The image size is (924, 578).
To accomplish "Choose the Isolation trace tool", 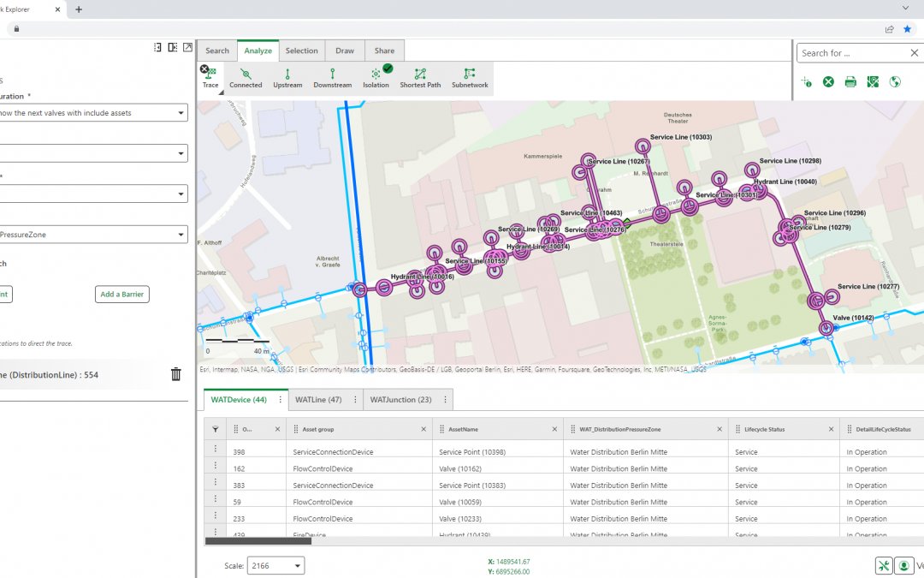I will [376, 77].
